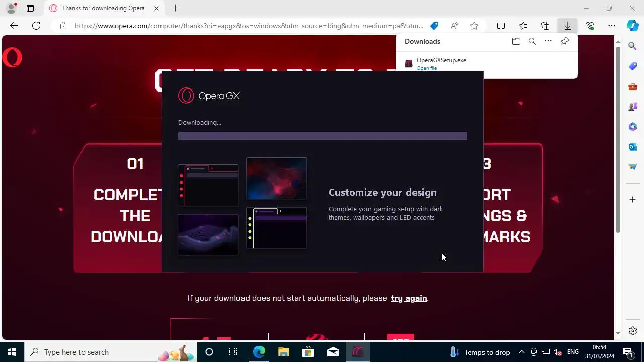Open Temps to drop weather widget
The image size is (644, 362).
[479, 352]
